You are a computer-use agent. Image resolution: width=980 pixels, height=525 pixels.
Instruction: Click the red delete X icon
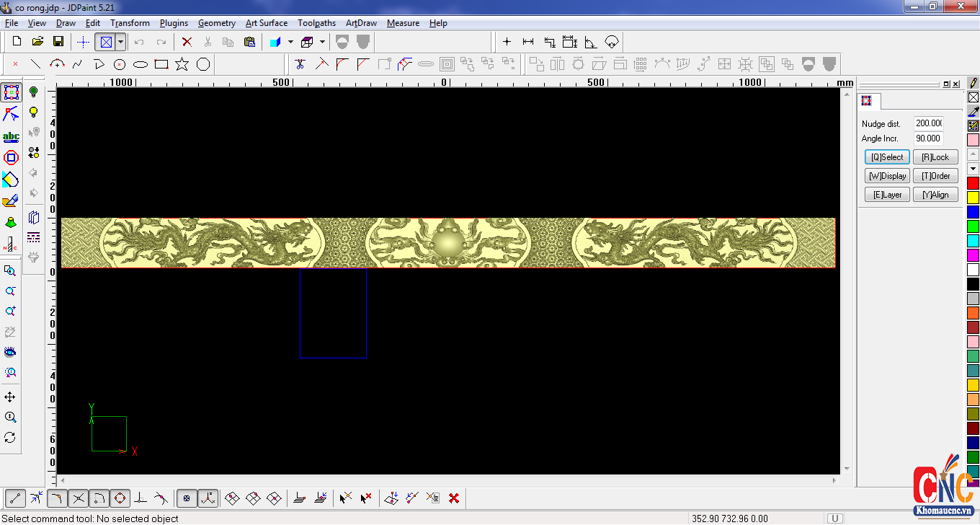pos(187,42)
